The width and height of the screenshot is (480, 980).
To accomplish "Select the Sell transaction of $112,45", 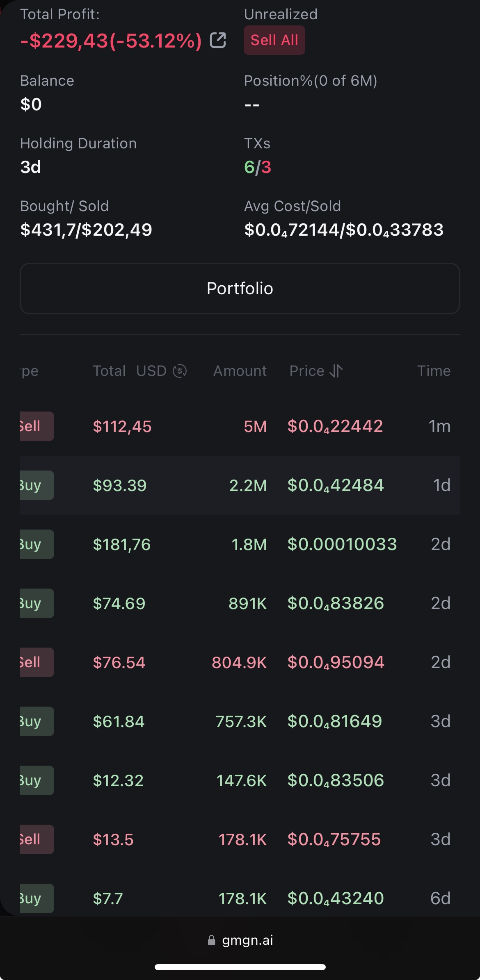I will click(x=240, y=426).
